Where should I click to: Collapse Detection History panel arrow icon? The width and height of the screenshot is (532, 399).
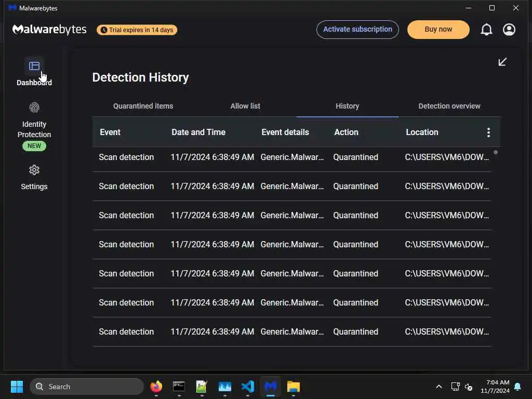[x=502, y=62]
